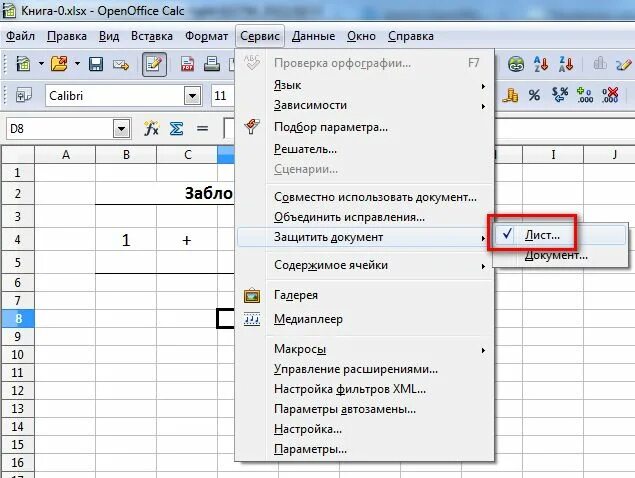Open Настройка menu entry

coord(364,429)
